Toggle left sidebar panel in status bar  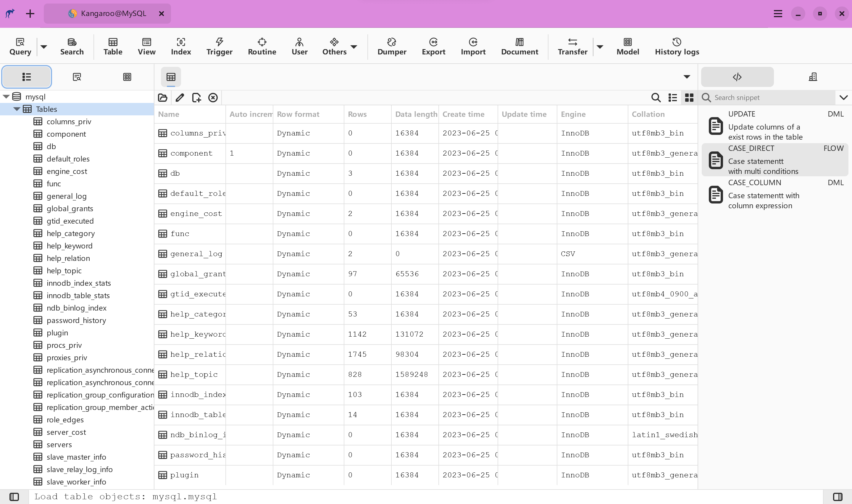pos(14,497)
